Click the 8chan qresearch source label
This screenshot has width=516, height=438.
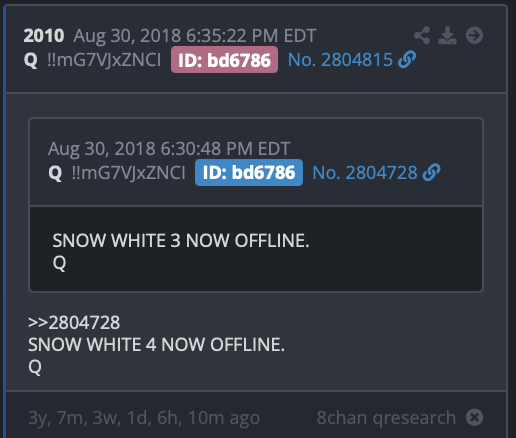(386, 418)
